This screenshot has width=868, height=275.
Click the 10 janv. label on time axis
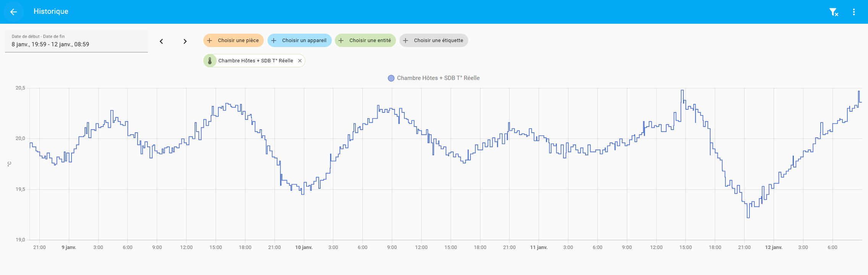pos(303,247)
